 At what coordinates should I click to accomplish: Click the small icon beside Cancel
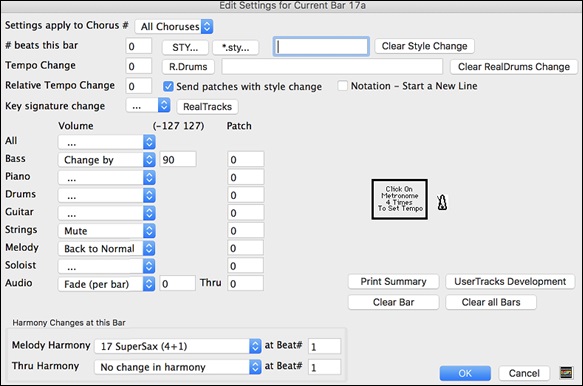pos(566,372)
